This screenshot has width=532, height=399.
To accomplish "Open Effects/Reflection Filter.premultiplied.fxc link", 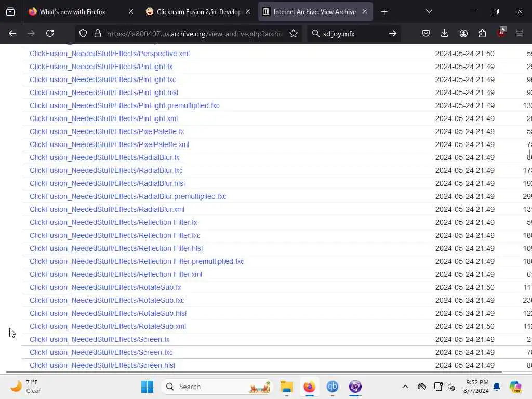I will (x=137, y=261).
